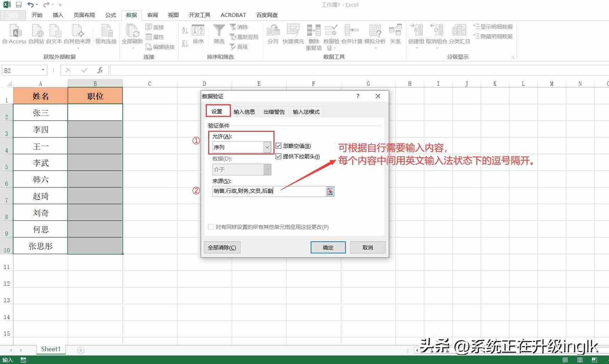The height and width of the screenshot is (364, 609).
Task: Click Subtotal (分类汇总) icon
Action: pyautogui.click(x=459, y=34)
